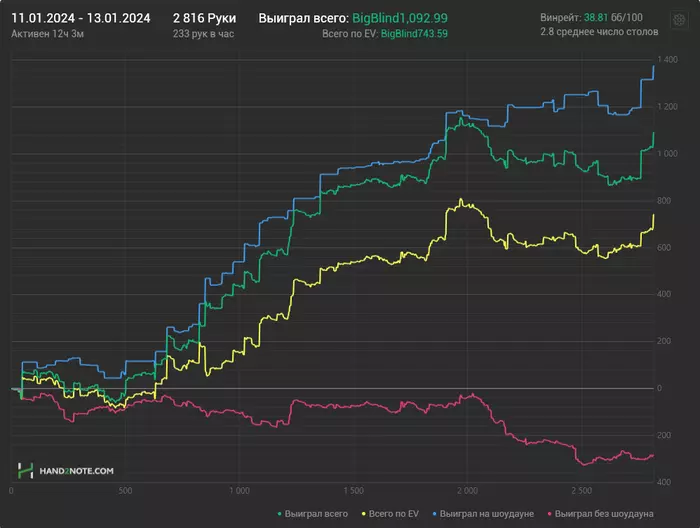Open the HAND2NOTE.COM watermark link
Screen dimensions: 700x528
(76, 471)
